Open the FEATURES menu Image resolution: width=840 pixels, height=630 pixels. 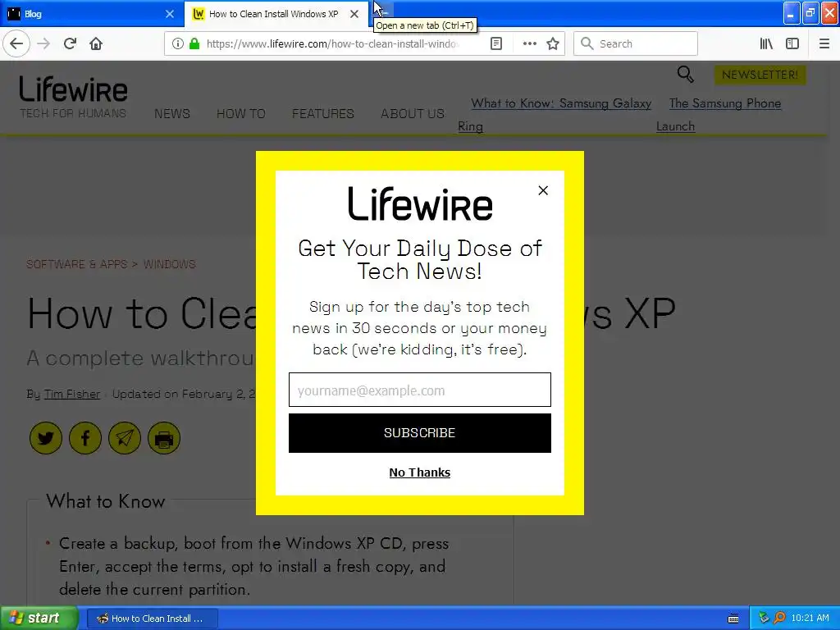[323, 113]
